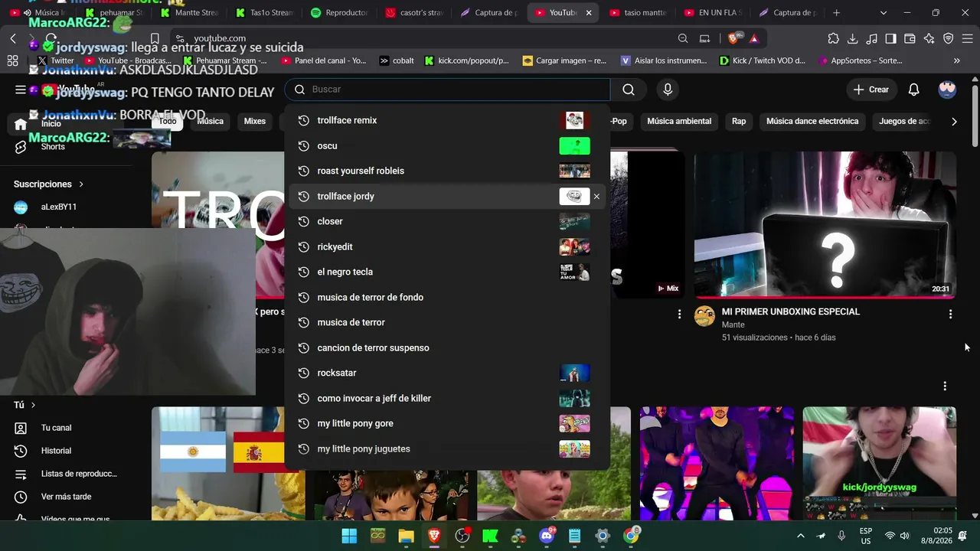Select 'Música dance electrónica' filter chip
Image resolution: width=980 pixels, height=551 pixels.
812,121
